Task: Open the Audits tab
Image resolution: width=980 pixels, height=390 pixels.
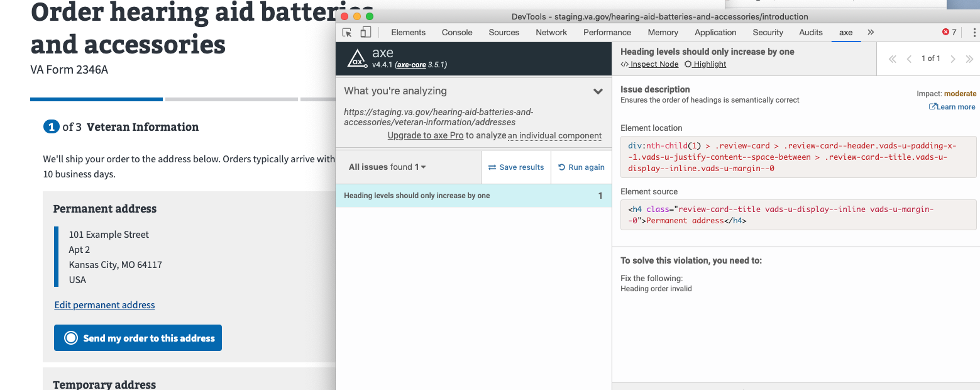Action: (x=811, y=32)
